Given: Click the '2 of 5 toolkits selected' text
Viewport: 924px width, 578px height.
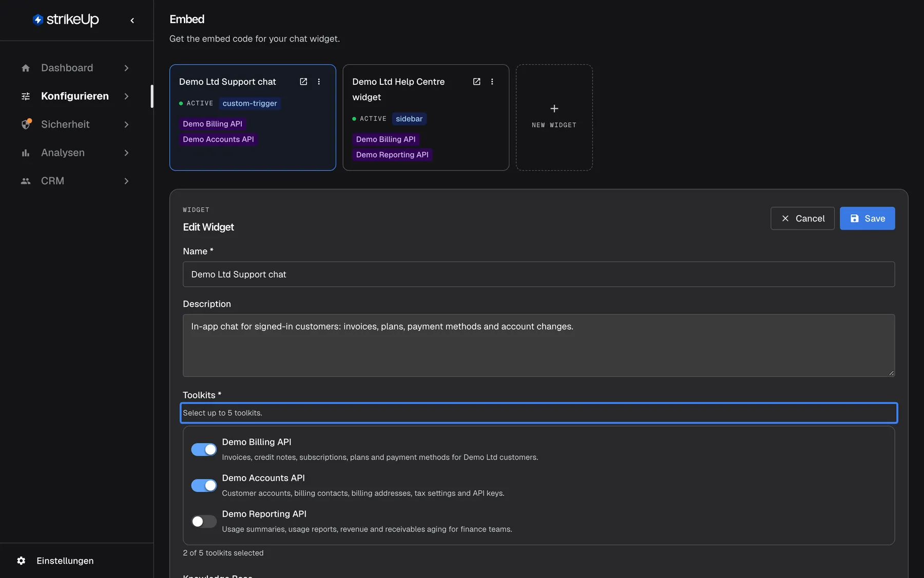Looking at the screenshot, I should [223, 553].
